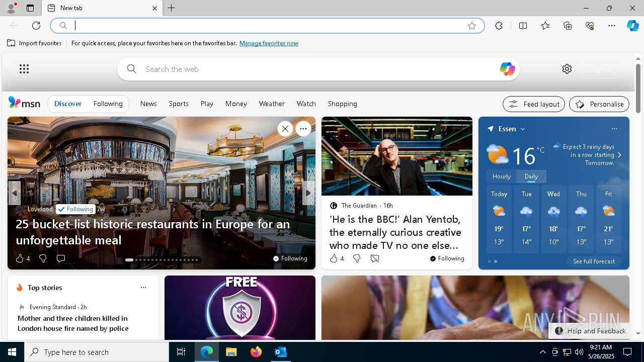Like the Alan Yentob article

pos(337,258)
